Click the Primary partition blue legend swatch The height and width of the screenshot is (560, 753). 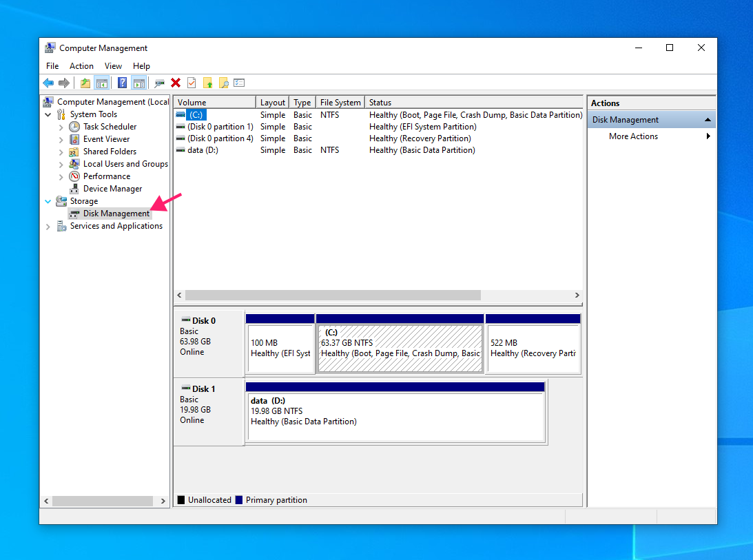(238, 500)
